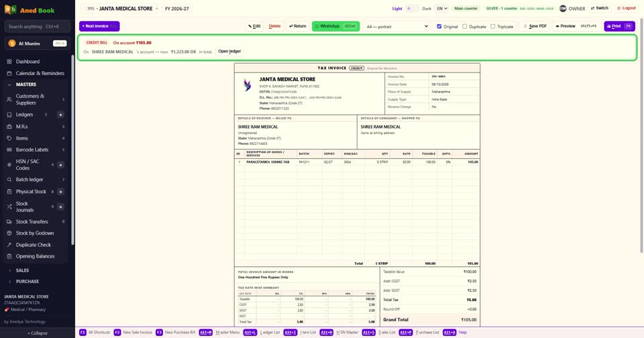Viewport: 644px width, 338px height.
Task: Open Stock Transfers truck icon
Action: (9, 222)
